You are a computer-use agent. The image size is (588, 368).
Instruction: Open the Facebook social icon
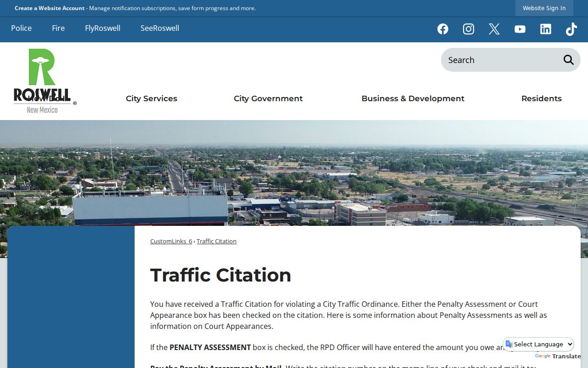click(x=443, y=29)
